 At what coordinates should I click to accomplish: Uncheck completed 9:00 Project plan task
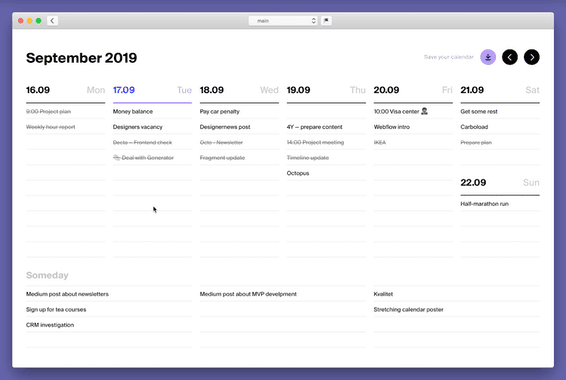click(48, 112)
